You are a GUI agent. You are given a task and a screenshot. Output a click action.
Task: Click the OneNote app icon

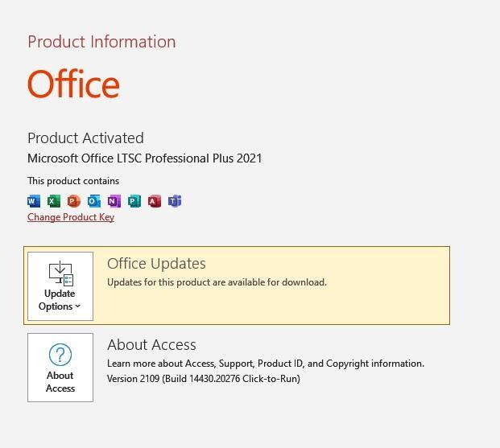[114, 201]
